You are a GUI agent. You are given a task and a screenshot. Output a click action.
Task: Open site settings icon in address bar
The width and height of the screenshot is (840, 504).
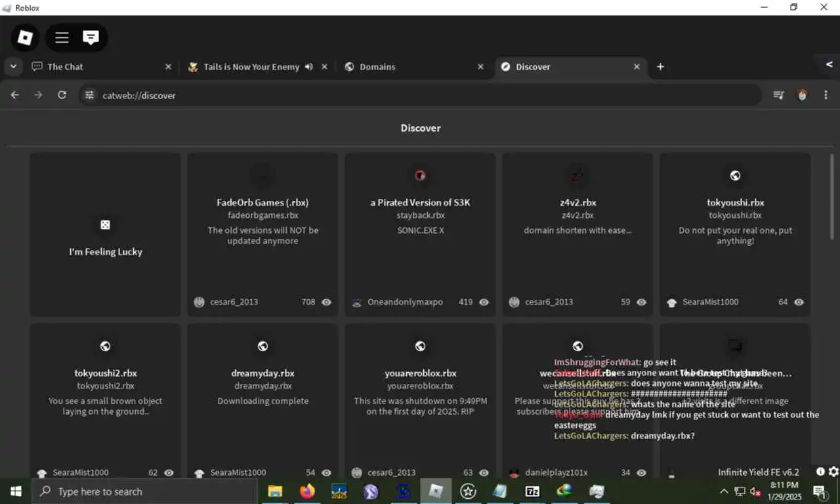[90, 95]
